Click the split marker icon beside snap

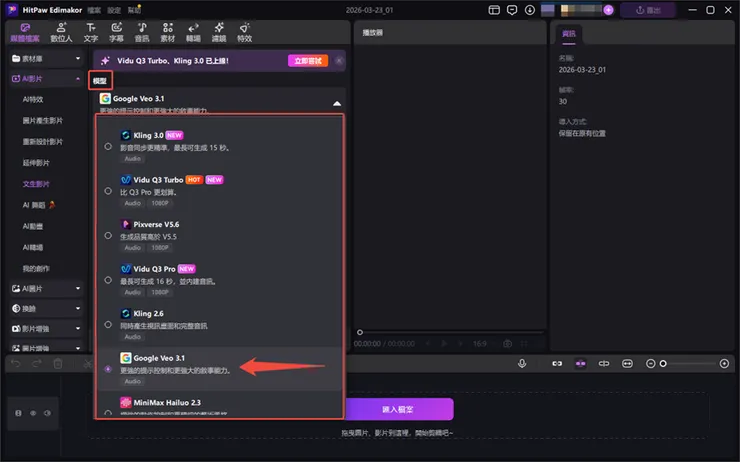pos(604,363)
